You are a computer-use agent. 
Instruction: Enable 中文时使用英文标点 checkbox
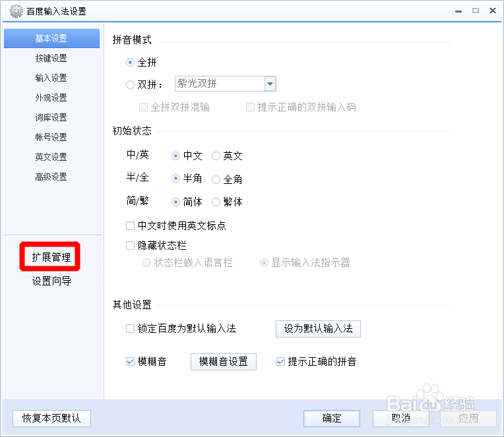[130, 225]
